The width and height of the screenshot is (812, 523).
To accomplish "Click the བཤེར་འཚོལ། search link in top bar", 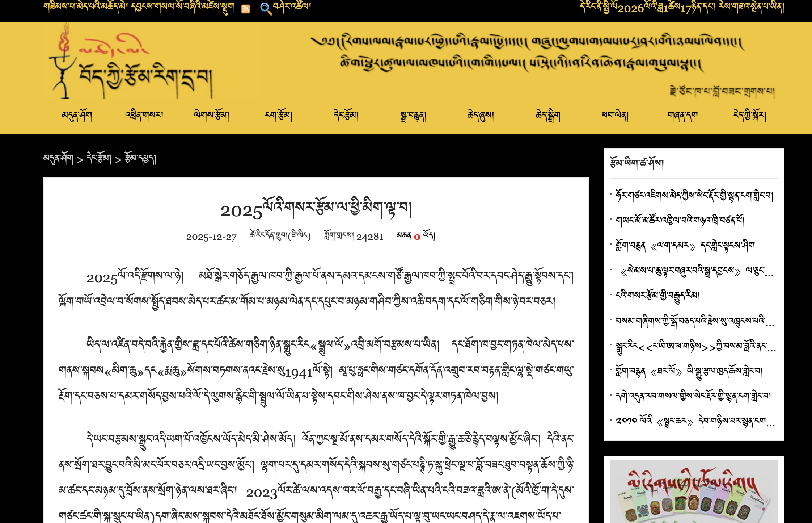I will coord(292,7).
